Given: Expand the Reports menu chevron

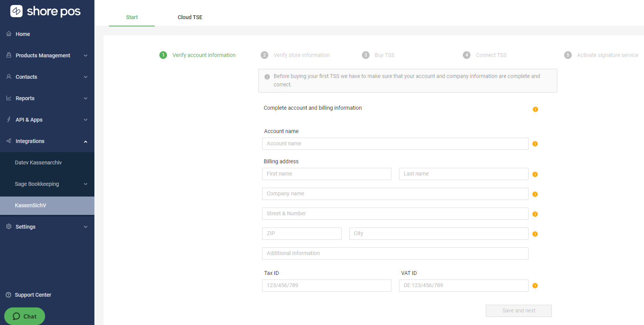Looking at the screenshot, I should (86, 98).
